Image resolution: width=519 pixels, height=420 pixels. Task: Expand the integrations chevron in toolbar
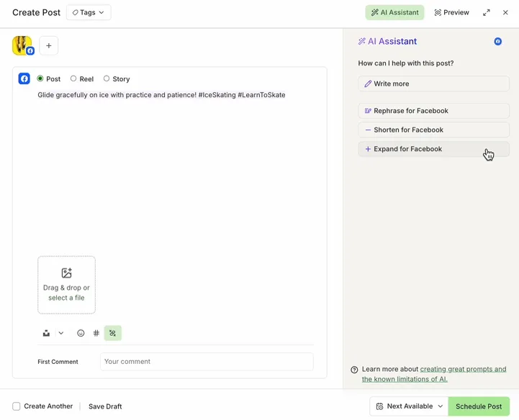coord(61,333)
